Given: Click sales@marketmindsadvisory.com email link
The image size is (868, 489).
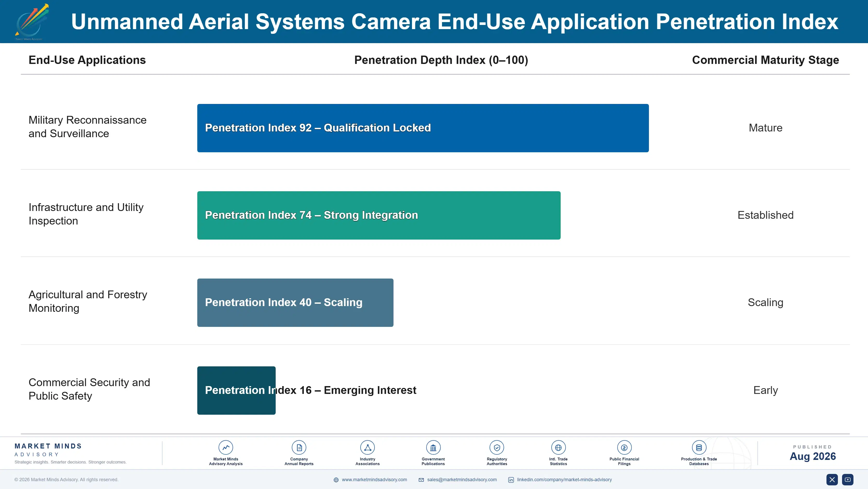Looking at the screenshot, I should [462, 480].
